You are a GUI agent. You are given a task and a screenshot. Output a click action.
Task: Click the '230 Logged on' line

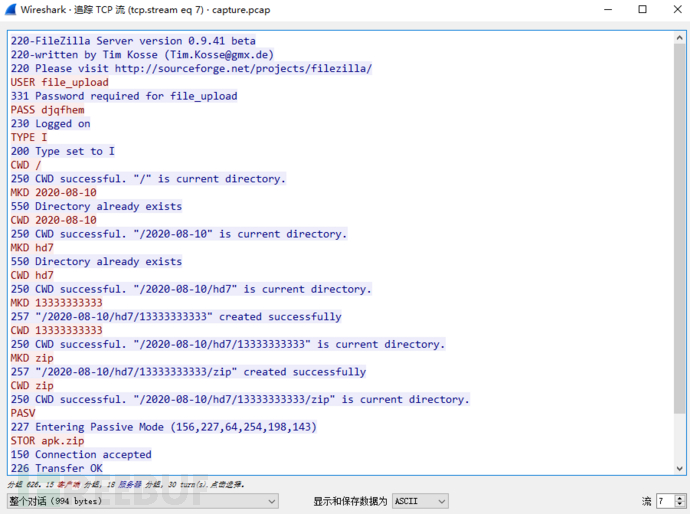click(51, 124)
